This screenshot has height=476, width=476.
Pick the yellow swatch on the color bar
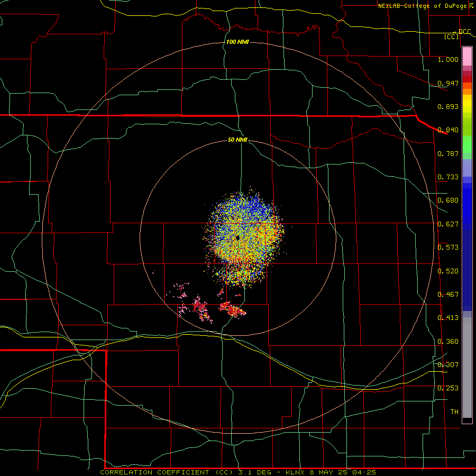click(467, 104)
